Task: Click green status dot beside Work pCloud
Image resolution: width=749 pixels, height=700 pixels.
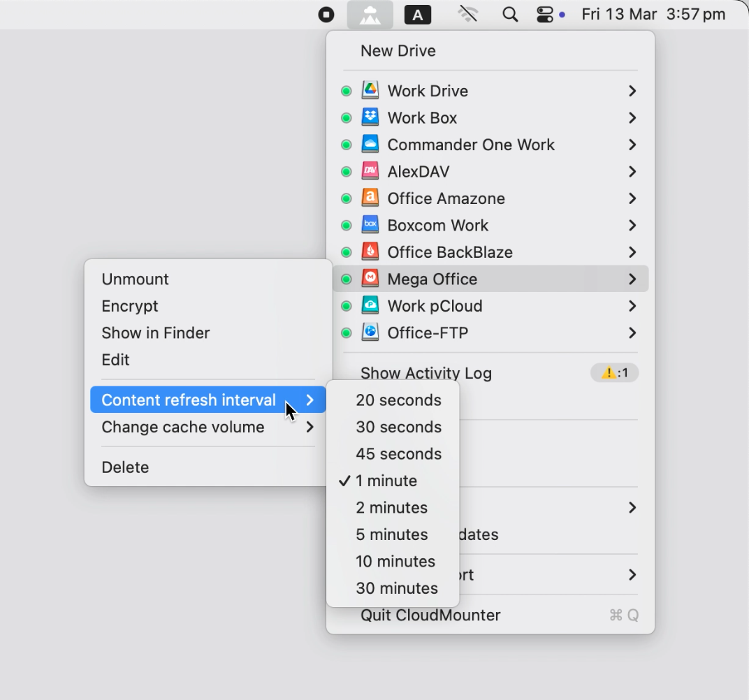Action: tap(347, 306)
